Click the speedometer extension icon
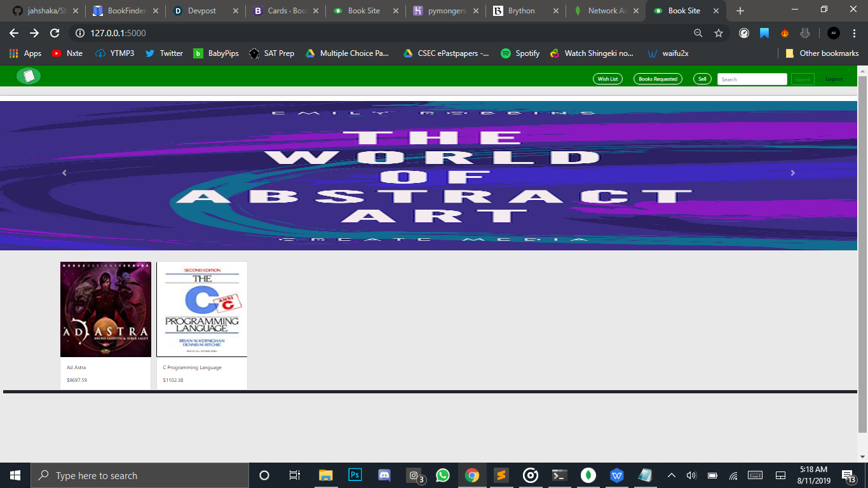 click(744, 33)
